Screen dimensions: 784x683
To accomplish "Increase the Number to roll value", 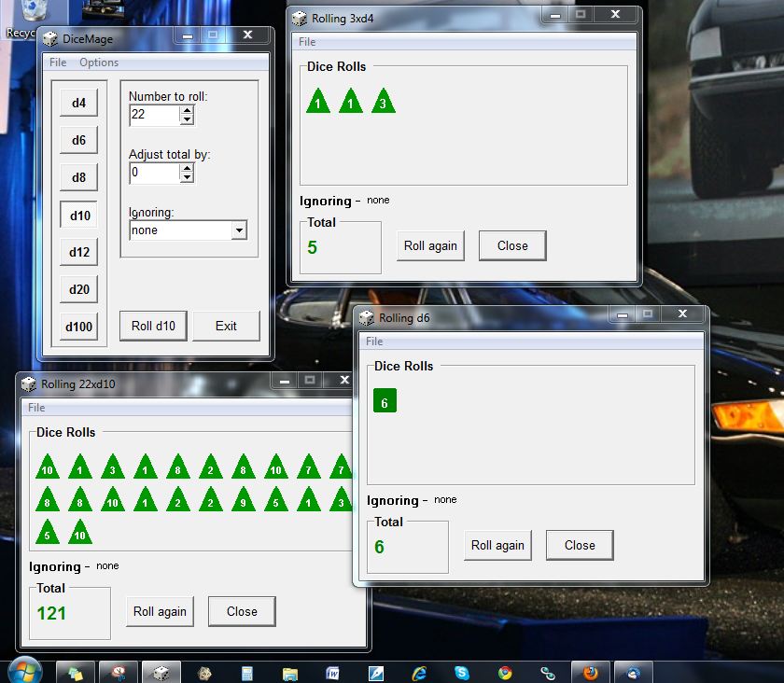I will coord(187,110).
